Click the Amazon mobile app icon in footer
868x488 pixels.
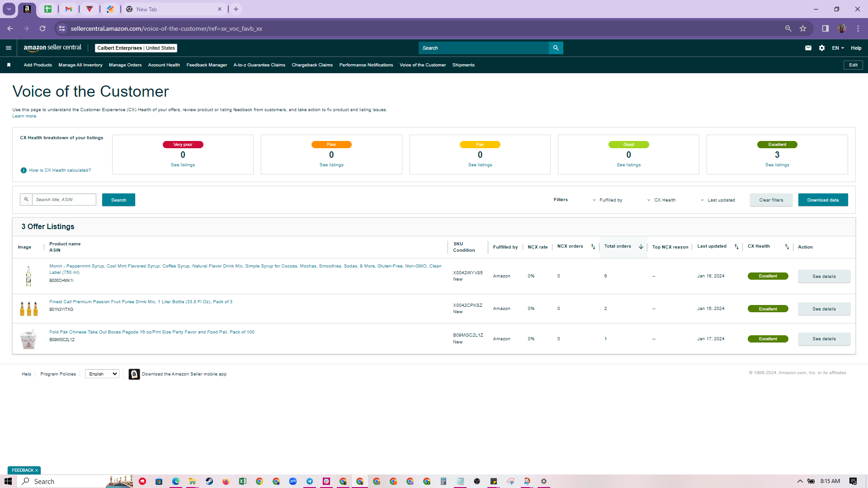coord(134,374)
